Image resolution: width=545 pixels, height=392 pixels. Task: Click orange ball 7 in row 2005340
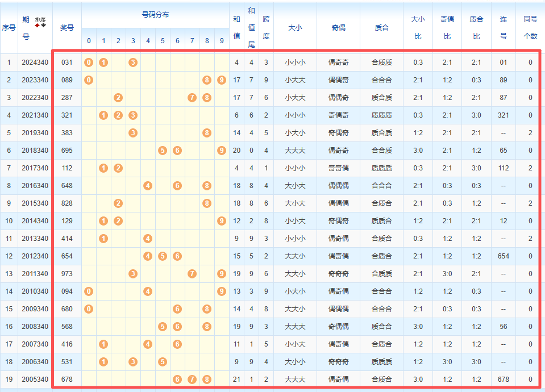192,380
